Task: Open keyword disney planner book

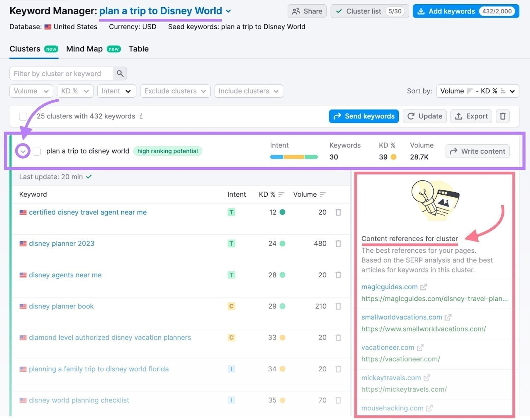Action: [61, 306]
